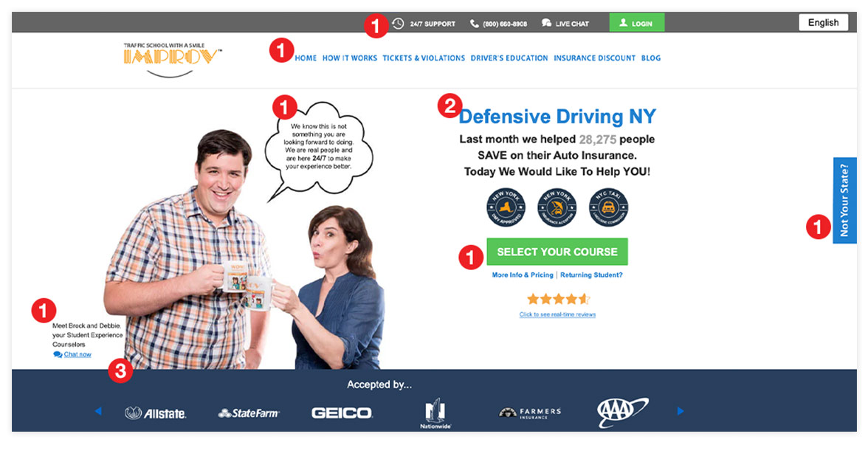Click the AAA logo
This screenshot has height=459, width=868.
click(622, 413)
